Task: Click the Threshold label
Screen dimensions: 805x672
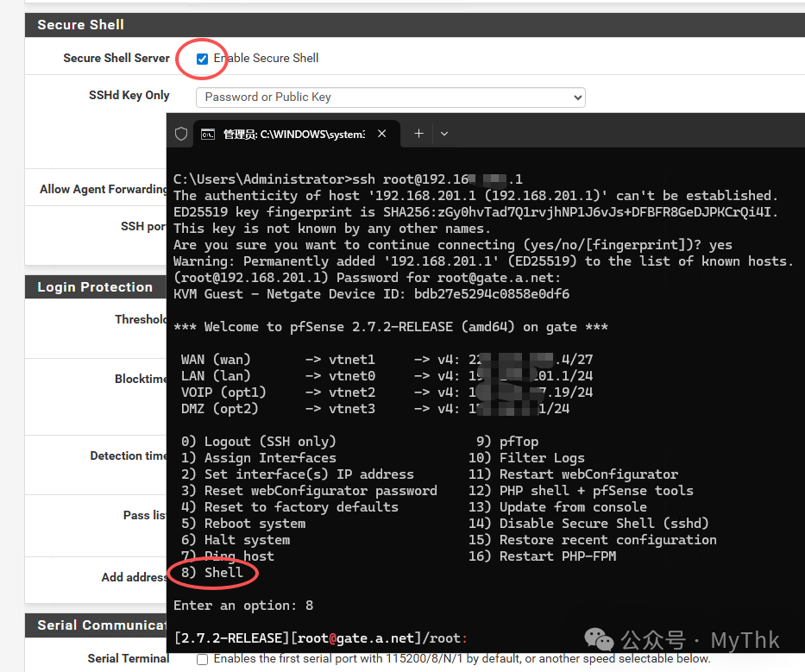Action: pyautogui.click(x=141, y=319)
